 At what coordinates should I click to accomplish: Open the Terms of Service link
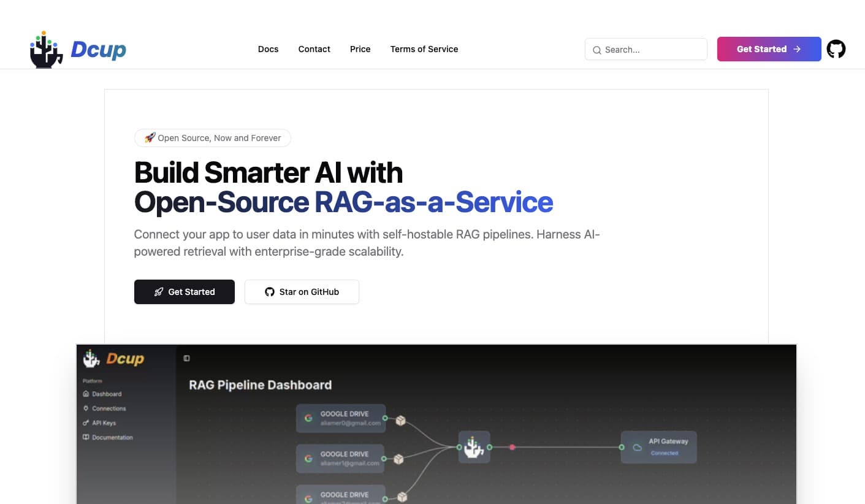[x=424, y=49]
